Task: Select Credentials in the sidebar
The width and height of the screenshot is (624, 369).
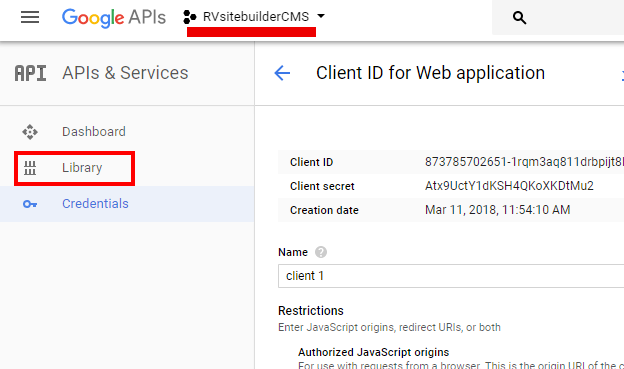Action: click(127, 204)
